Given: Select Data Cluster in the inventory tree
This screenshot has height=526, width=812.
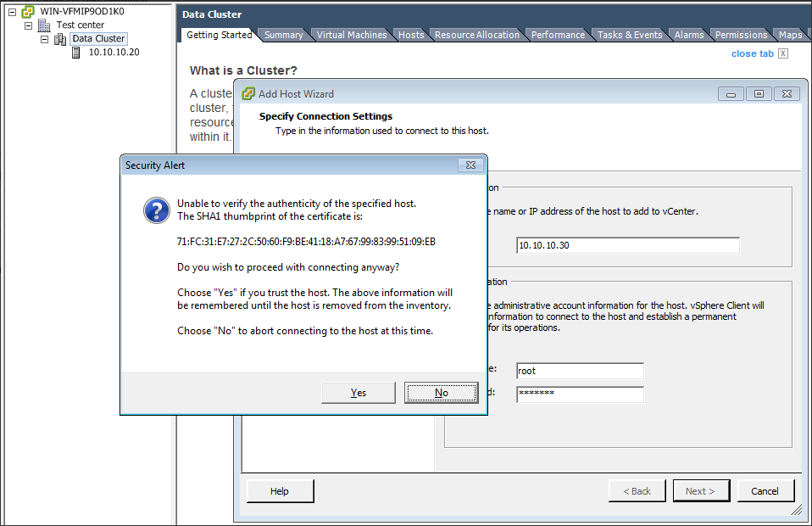Looking at the screenshot, I should (98, 38).
